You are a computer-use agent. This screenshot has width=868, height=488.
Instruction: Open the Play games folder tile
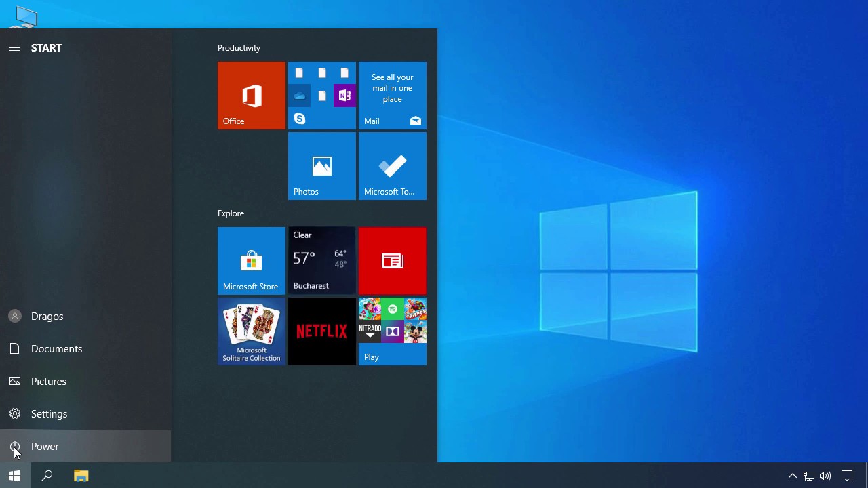tap(392, 331)
